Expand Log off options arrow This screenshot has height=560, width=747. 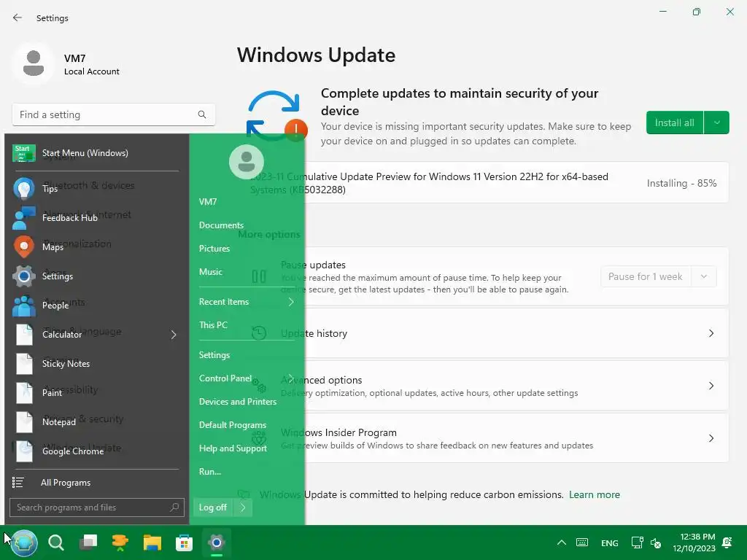pyautogui.click(x=243, y=507)
